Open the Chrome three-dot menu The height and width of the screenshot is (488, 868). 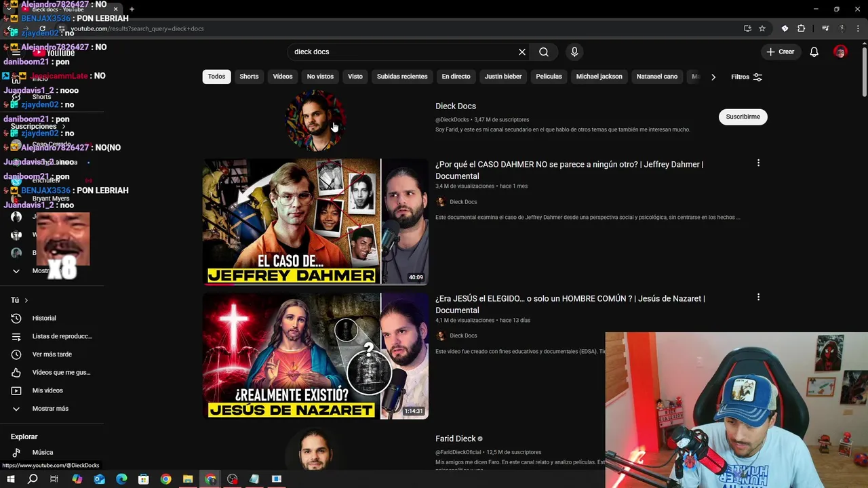pyautogui.click(x=859, y=28)
